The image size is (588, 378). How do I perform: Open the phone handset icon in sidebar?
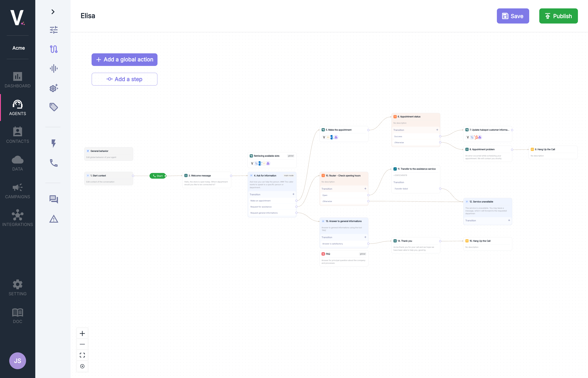pos(54,163)
